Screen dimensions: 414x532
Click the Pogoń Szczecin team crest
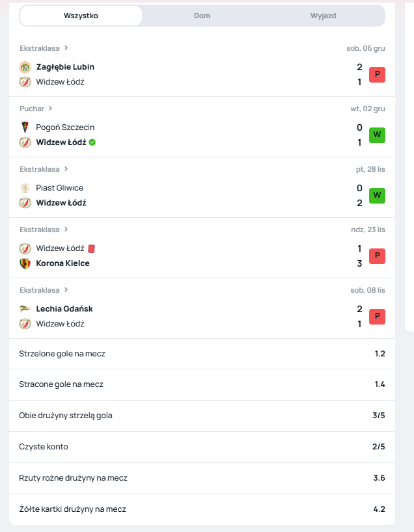25,127
